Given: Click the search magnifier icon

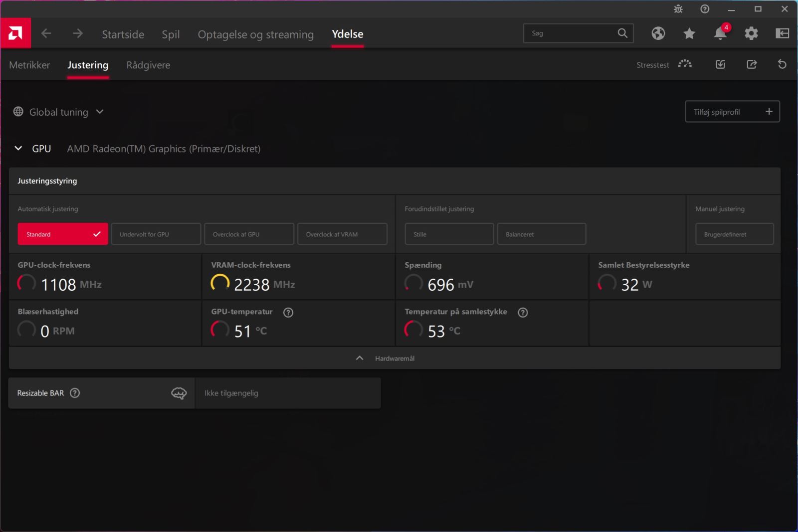Looking at the screenshot, I should (x=622, y=33).
